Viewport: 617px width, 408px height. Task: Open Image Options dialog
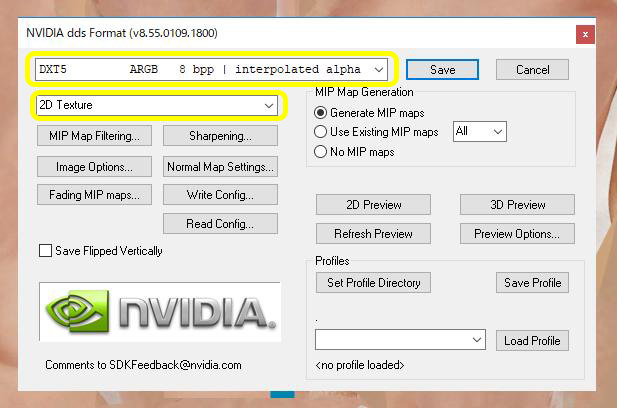click(94, 167)
